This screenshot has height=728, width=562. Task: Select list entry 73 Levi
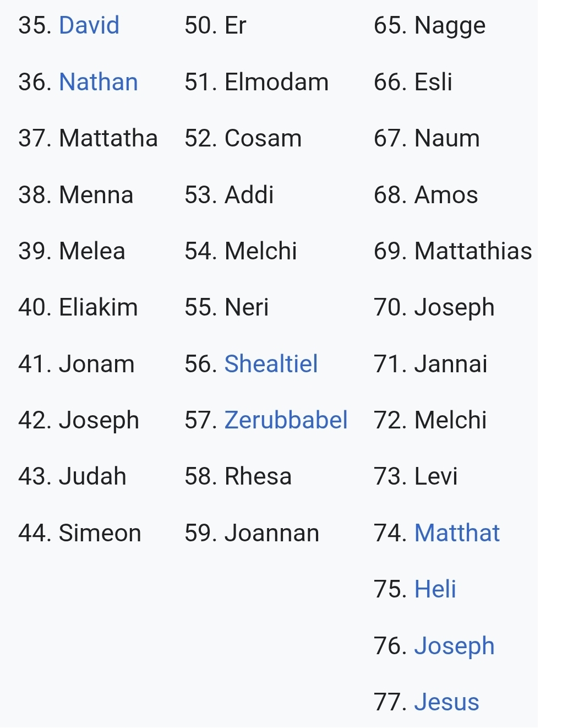(x=416, y=476)
